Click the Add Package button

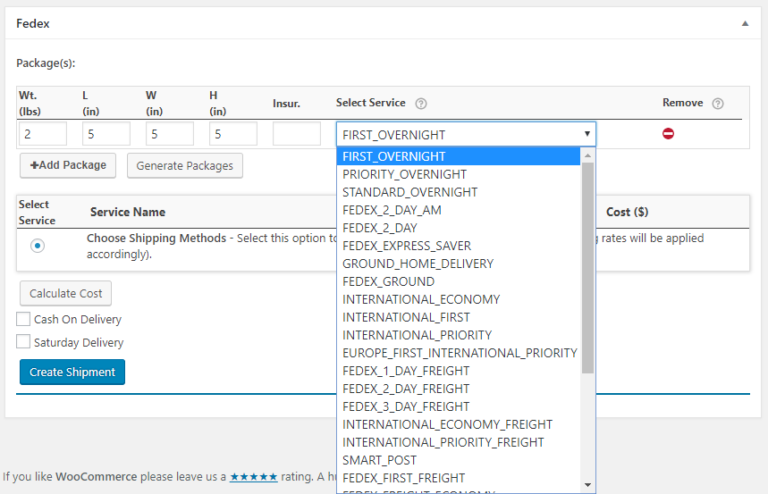(x=68, y=165)
